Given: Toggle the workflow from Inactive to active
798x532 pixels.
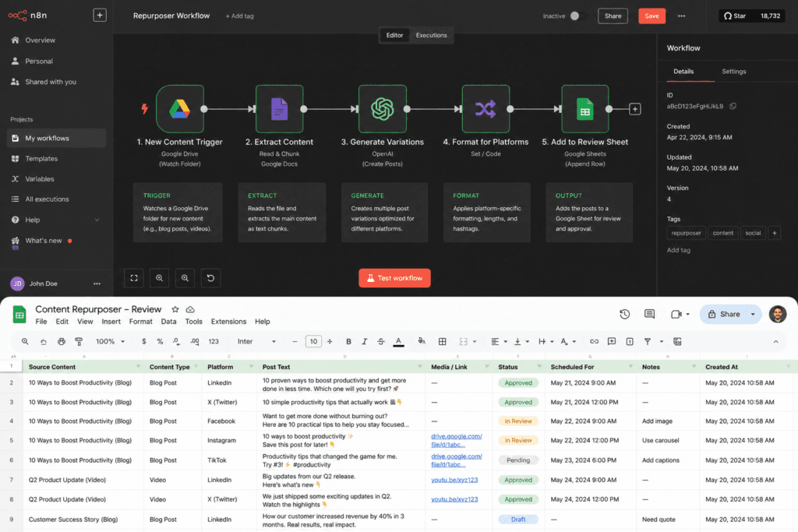Looking at the screenshot, I should [579, 16].
